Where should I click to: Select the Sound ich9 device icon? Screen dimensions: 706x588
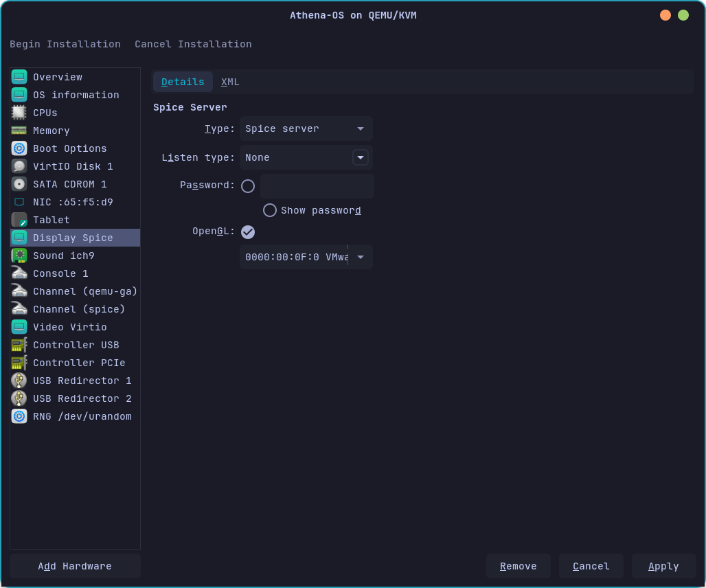pos(19,256)
